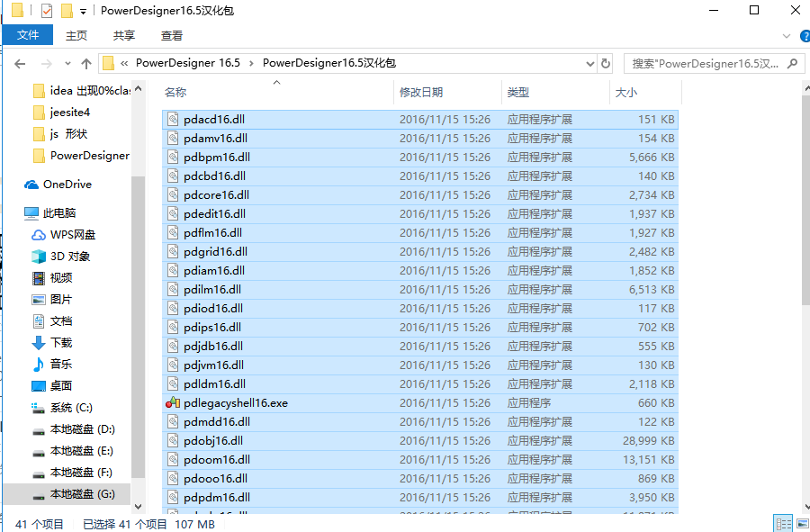Go up one folder level
Screen dimensions: 810x532
86,64
